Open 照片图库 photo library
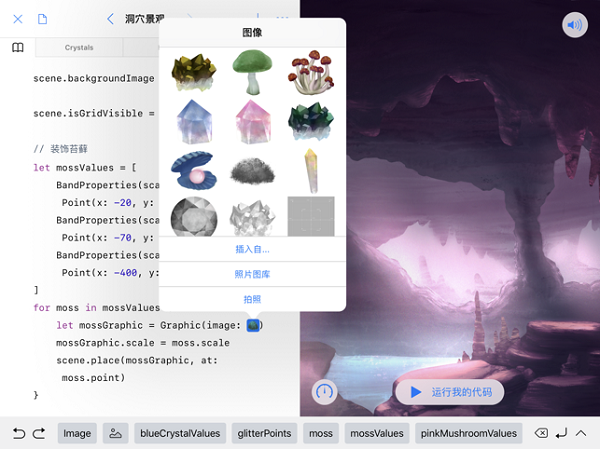 point(253,274)
